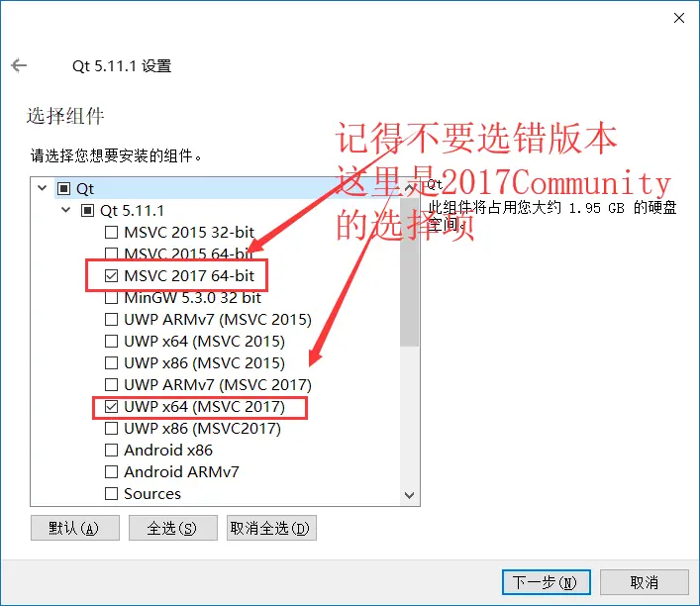Uncheck the MSVC 2017 64-bit component

[x=111, y=275]
